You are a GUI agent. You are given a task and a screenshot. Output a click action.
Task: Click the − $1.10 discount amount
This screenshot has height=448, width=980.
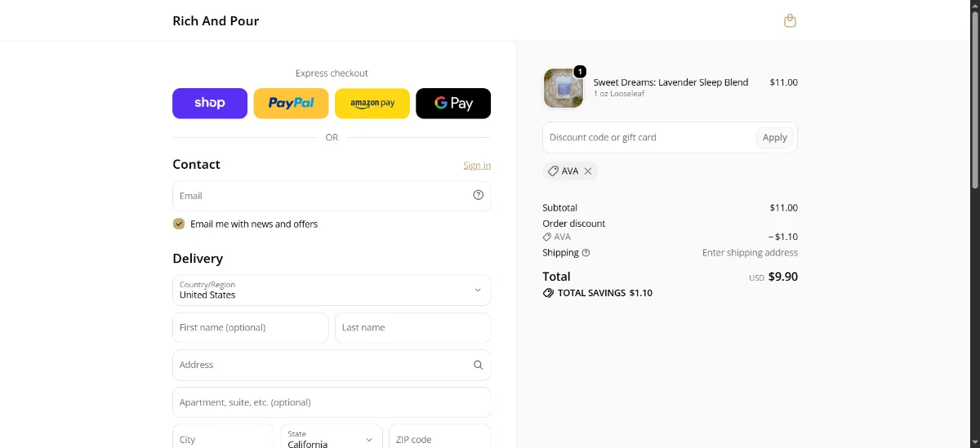(x=783, y=237)
